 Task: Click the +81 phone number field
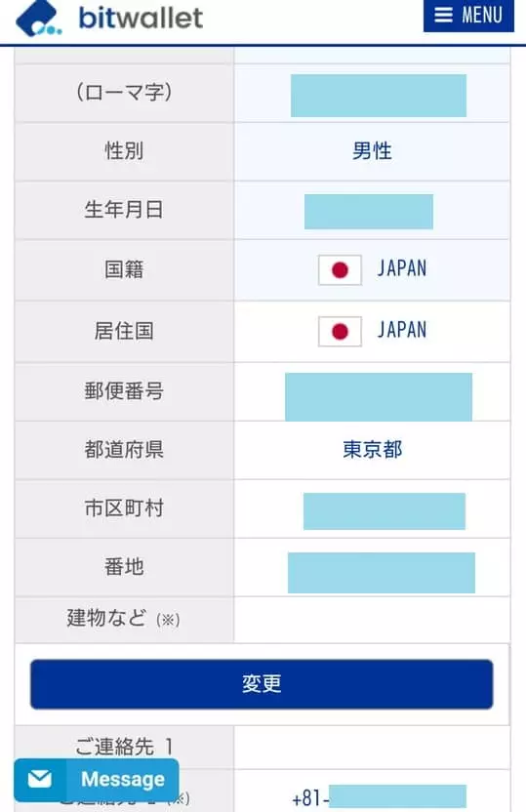click(379, 796)
